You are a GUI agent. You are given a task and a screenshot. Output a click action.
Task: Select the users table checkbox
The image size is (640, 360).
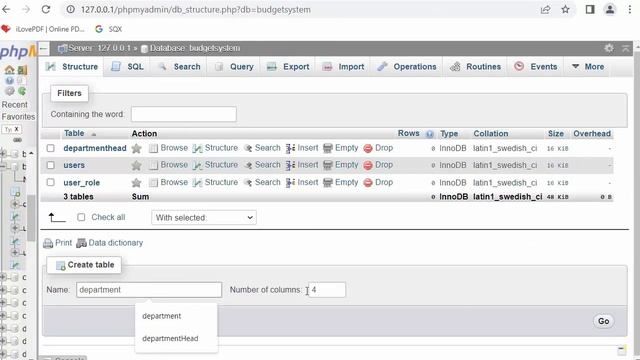(x=50, y=165)
